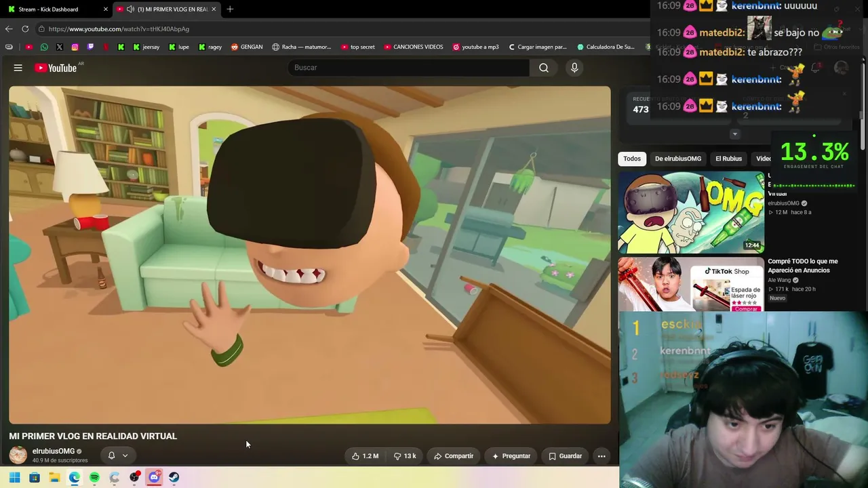Open the elrubiusOMG channel name link

point(54,451)
